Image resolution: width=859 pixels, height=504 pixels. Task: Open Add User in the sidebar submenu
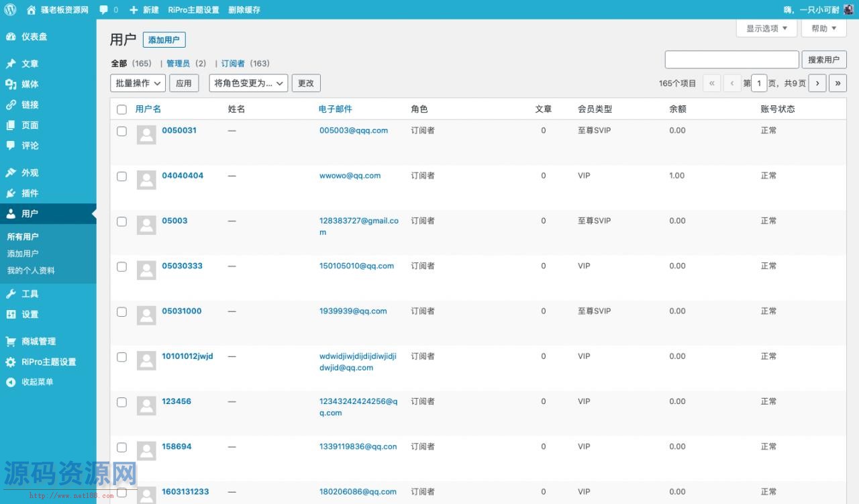pyautogui.click(x=23, y=254)
